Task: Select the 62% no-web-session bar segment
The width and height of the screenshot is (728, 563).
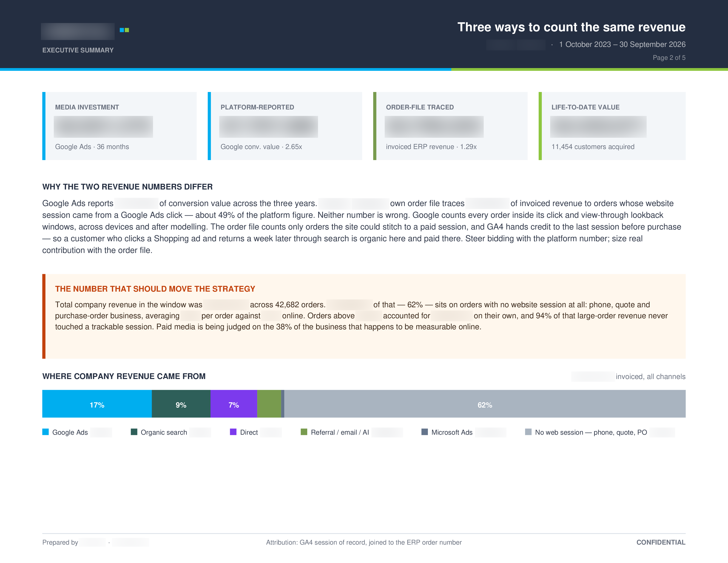Action: 485,404
